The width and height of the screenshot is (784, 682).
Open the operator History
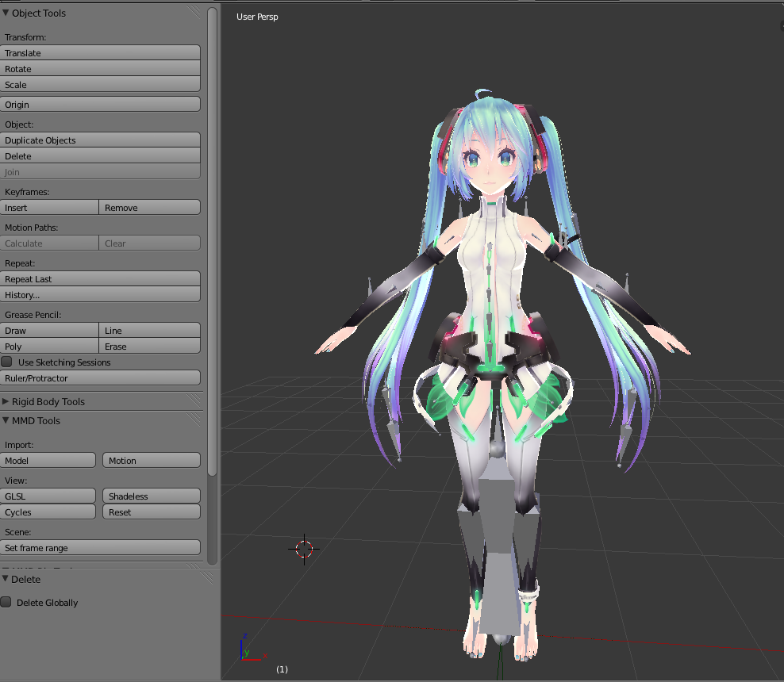101,295
